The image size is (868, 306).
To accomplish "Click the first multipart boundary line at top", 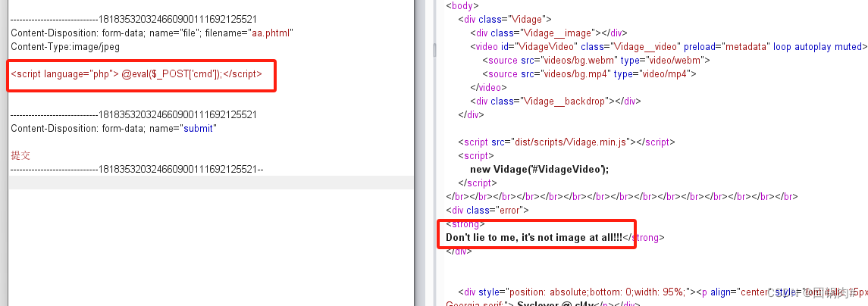I will [x=133, y=20].
